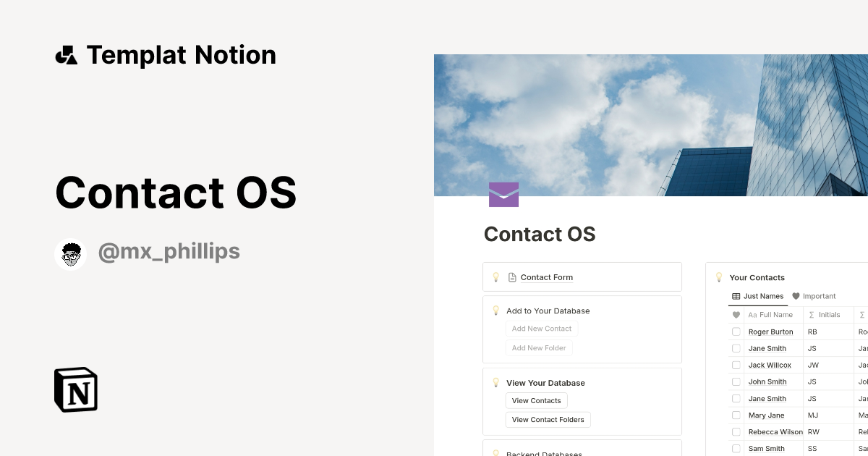This screenshot has width=868, height=456.
Task: Click the purple envelope page icon
Action: [x=503, y=194]
